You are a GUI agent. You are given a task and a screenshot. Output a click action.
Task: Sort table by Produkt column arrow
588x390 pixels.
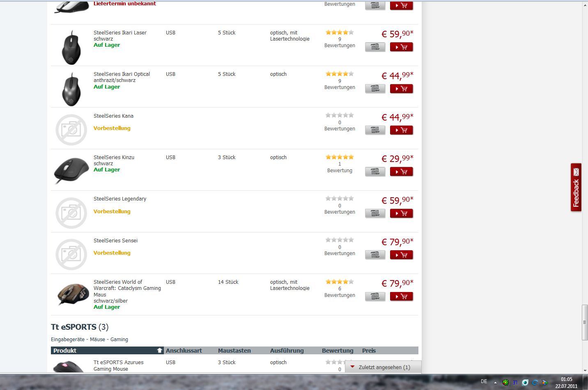[x=160, y=351]
